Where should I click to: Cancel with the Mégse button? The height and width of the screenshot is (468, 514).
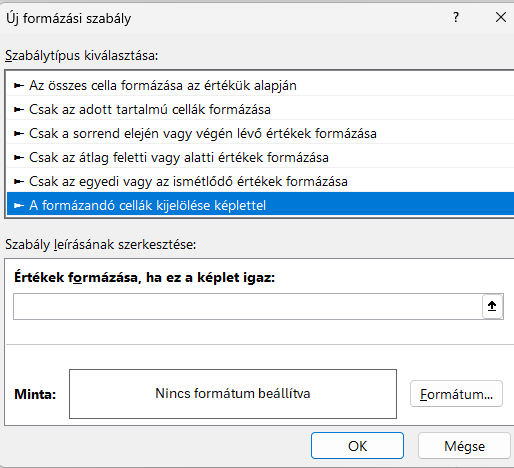coord(464,446)
